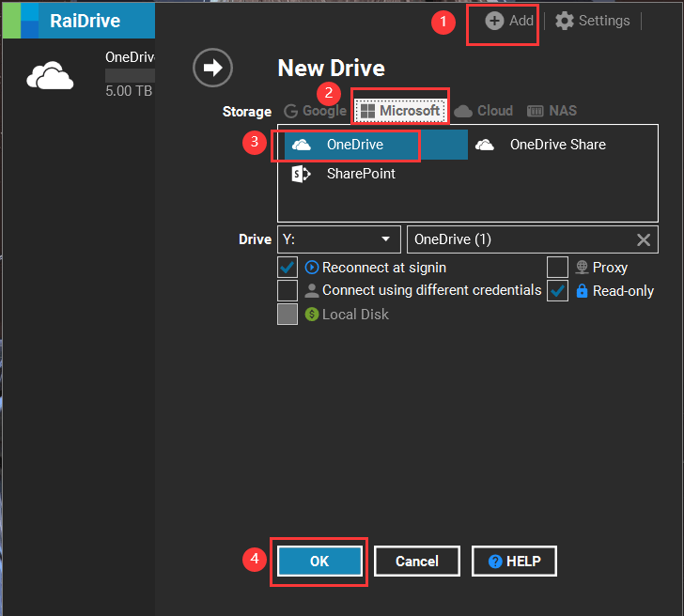Toggle Connect using different credentials checkbox

point(288,290)
